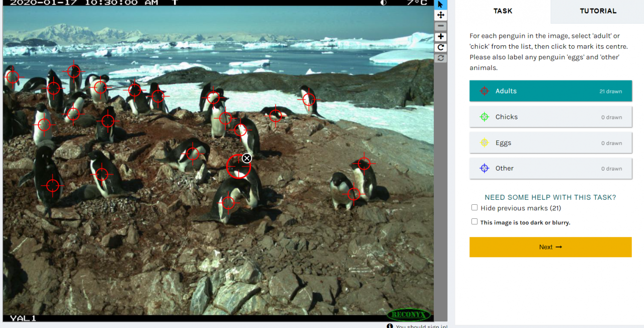Click the zoom out minus button
This screenshot has width=644, height=328.
(x=441, y=26)
